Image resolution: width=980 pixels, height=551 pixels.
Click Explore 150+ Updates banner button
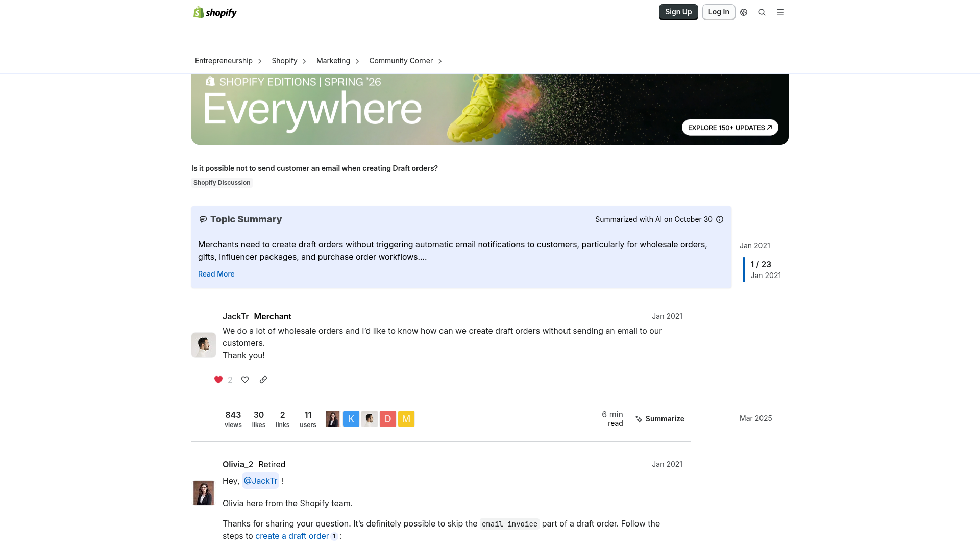coord(730,128)
